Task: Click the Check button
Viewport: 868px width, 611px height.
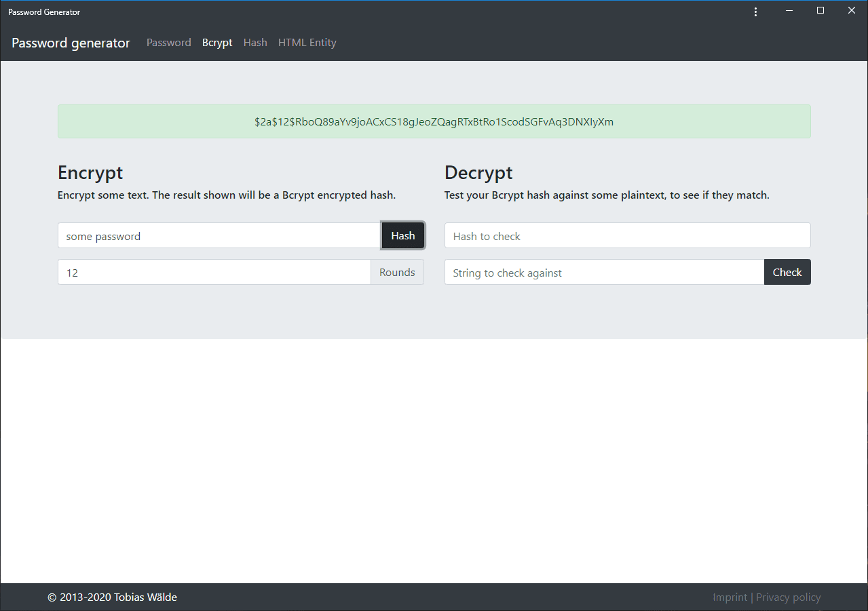Action: click(787, 273)
